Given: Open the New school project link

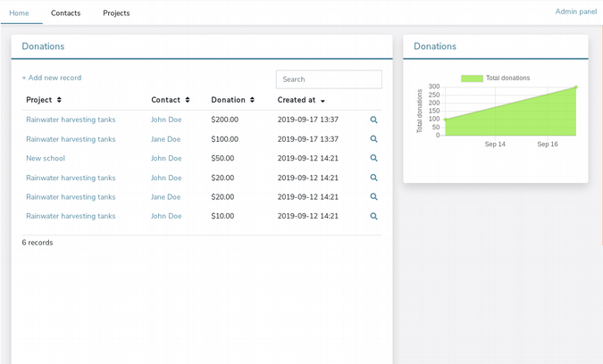Looking at the screenshot, I should 46,158.
